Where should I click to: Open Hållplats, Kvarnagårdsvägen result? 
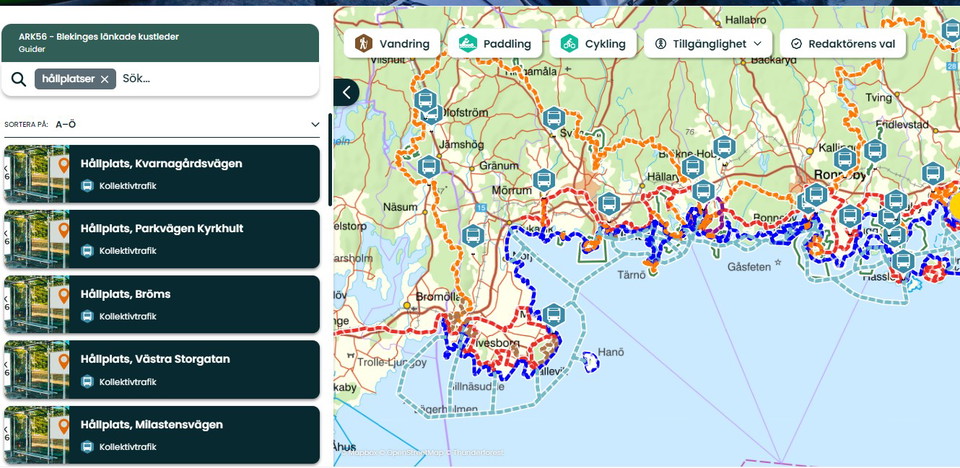coord(162,174)
